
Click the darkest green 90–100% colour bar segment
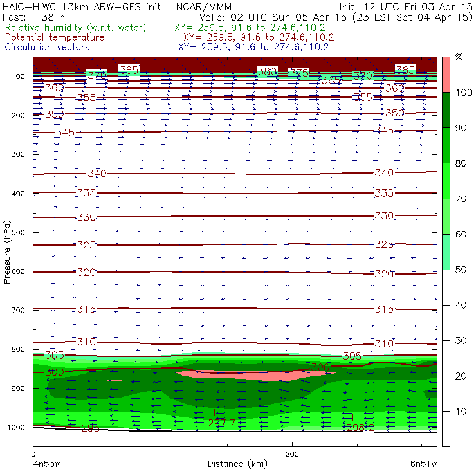446,110
